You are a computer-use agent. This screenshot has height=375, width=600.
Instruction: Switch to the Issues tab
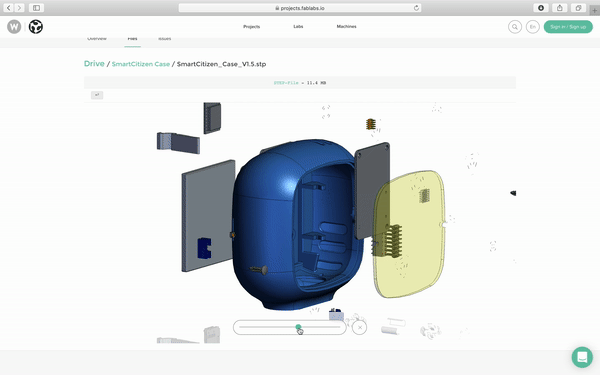click(165, 39)
